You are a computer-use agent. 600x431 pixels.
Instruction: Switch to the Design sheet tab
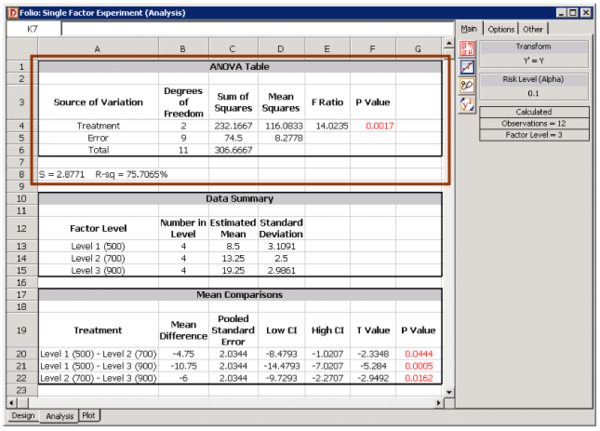pyautogui.click(x=22, y=415)
